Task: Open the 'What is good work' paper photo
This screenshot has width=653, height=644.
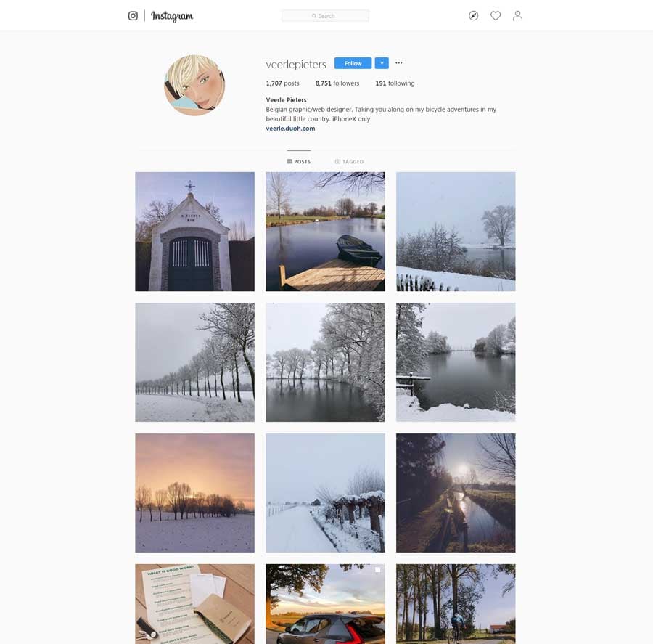Action: coord(194,604)
